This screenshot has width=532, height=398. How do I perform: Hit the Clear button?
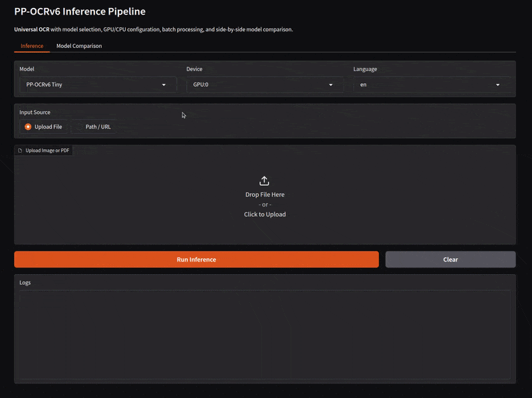pyautogui.click(x=450, y=260)
